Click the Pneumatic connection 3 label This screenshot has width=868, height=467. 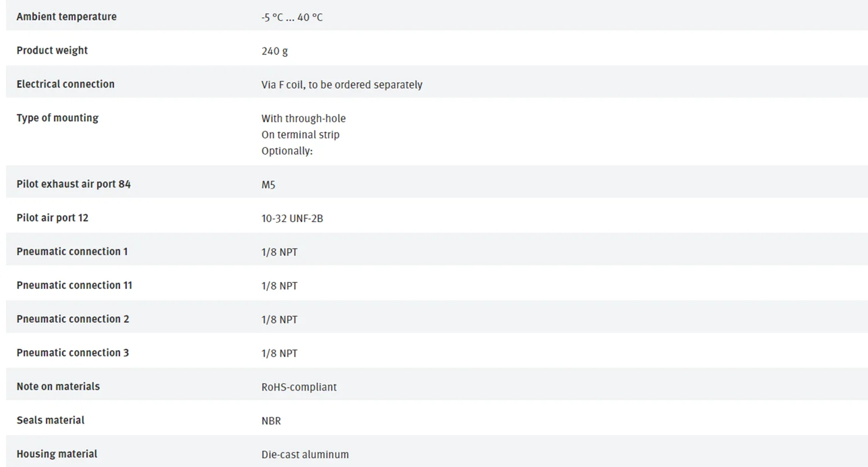(73, 352)
